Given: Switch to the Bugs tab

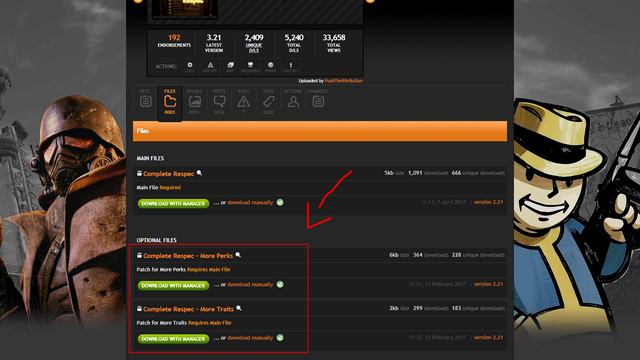Looking at the screenshot, I should 244,101.
